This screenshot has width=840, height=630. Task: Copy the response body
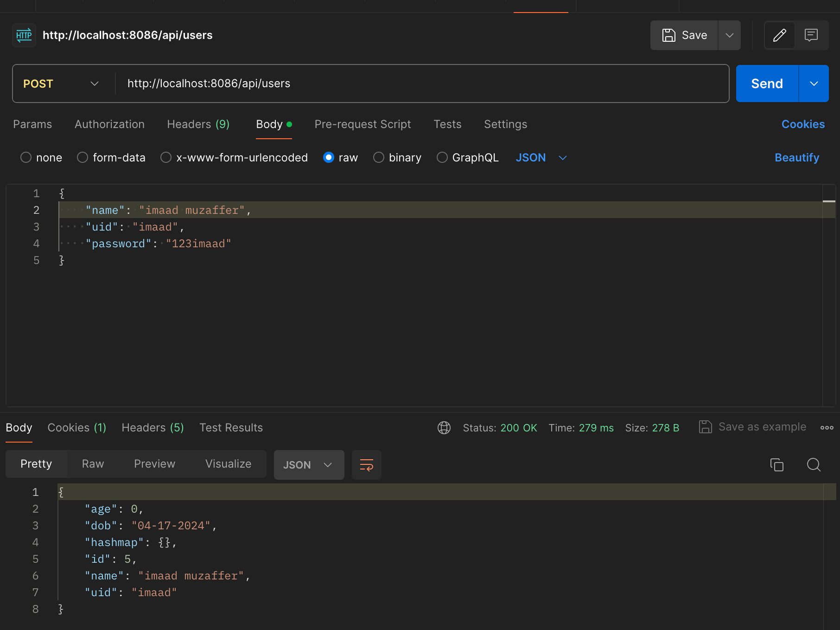point(777,464)
